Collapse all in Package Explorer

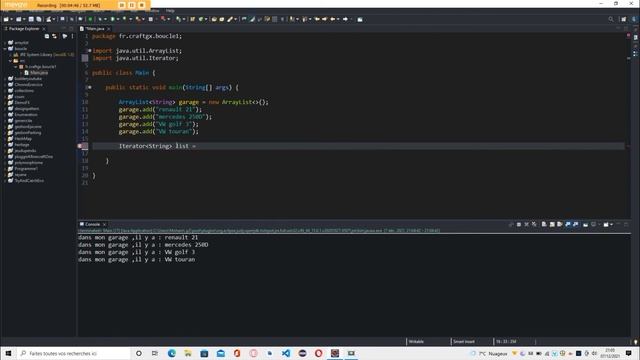click(x=47, y=36)
